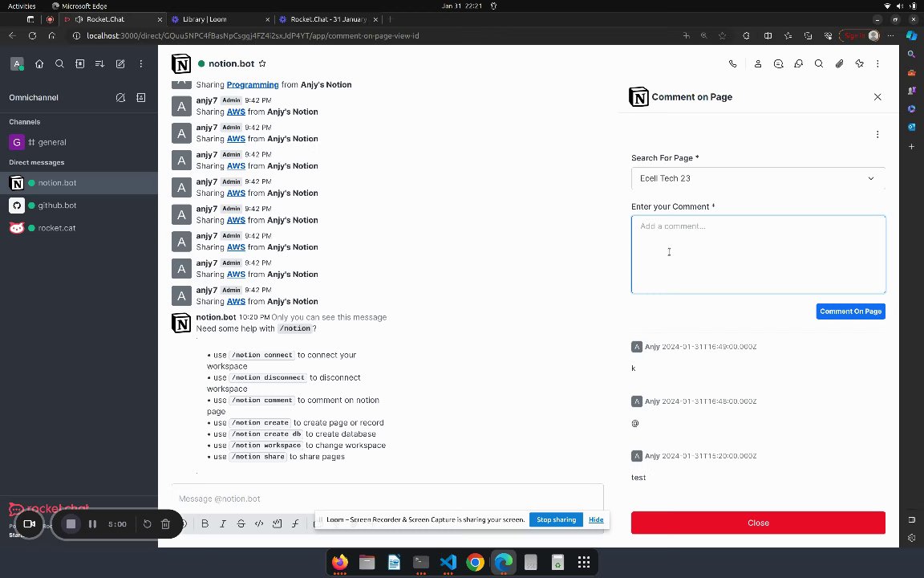This screenshot has height=578, width=924.
Task: Open the sort/display options icon
Action: coord(99,63)
